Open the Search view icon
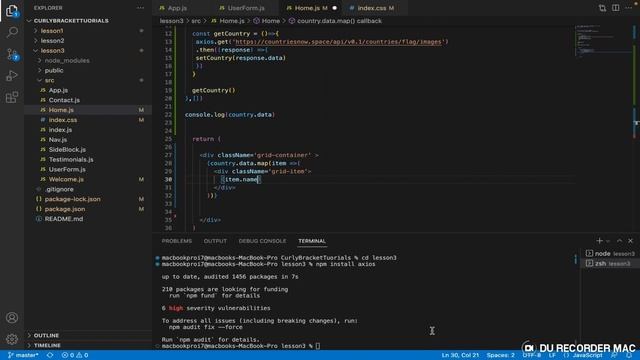Image resolution: width=640 pixels, height=360 pixels. [x=12, y=32]
